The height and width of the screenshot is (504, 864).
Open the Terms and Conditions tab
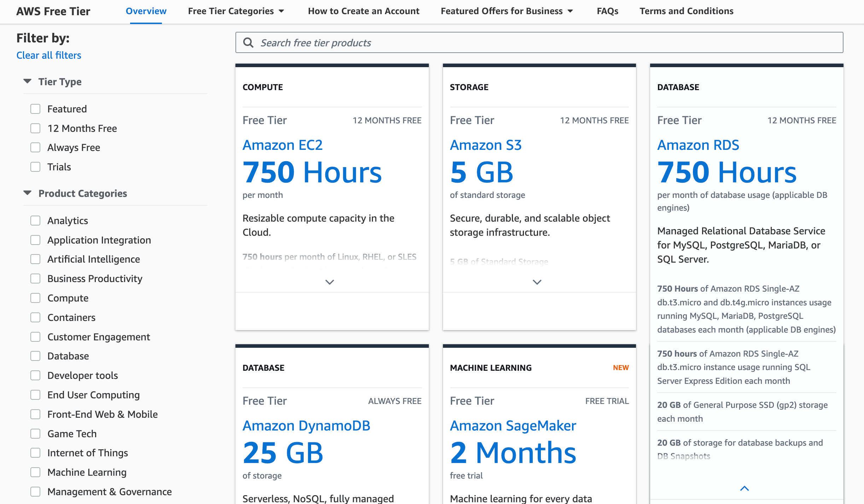click(686, 11)
